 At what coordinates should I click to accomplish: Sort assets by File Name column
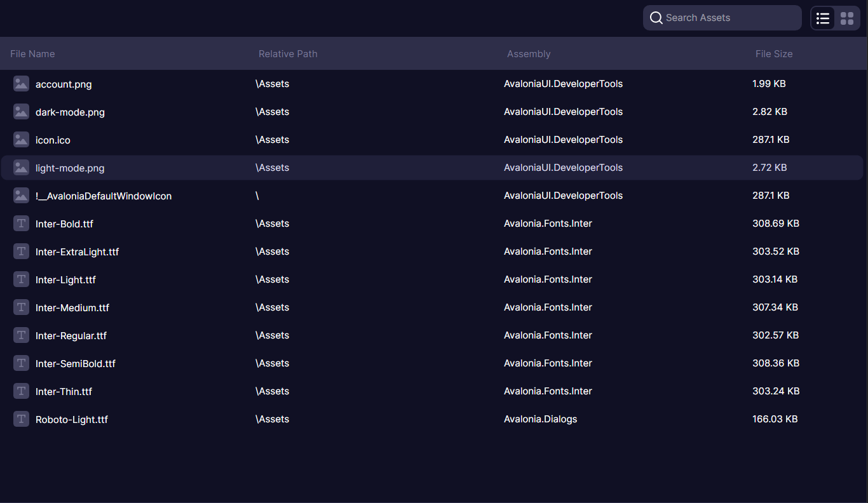coord(32,53)
